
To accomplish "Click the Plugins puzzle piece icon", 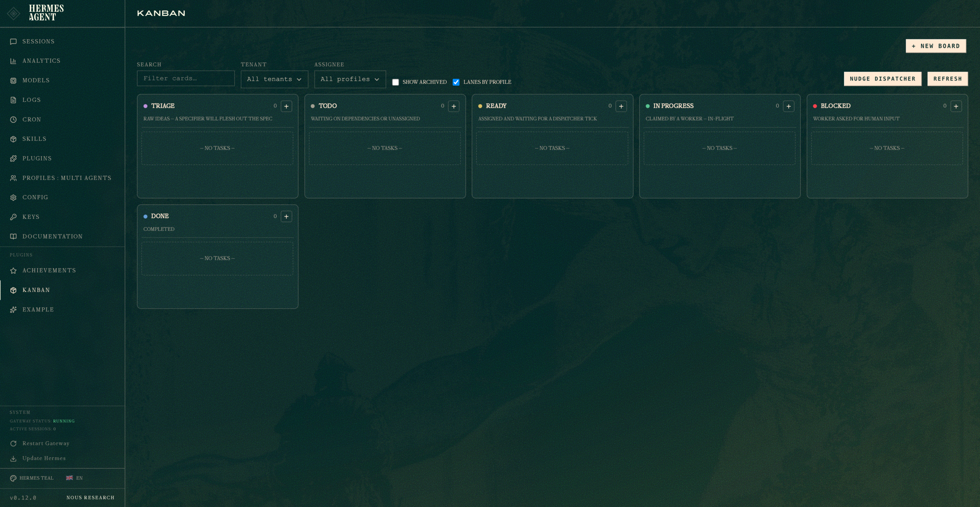I will tap(13, 159).
